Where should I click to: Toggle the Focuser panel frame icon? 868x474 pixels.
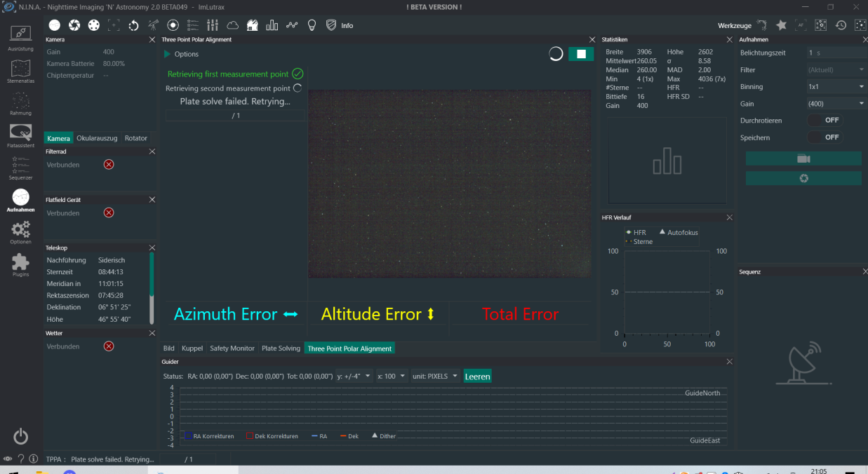coord(114,25)
